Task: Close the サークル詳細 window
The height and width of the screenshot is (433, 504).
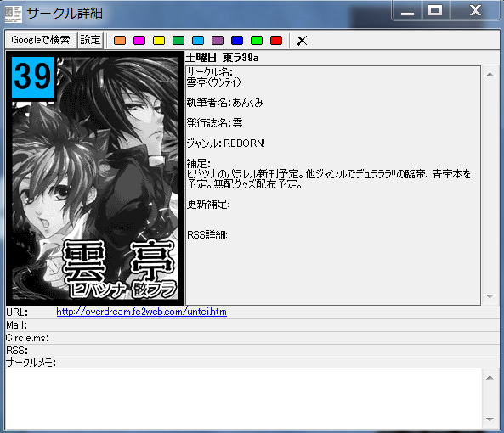Action: [x=475, y=11]
